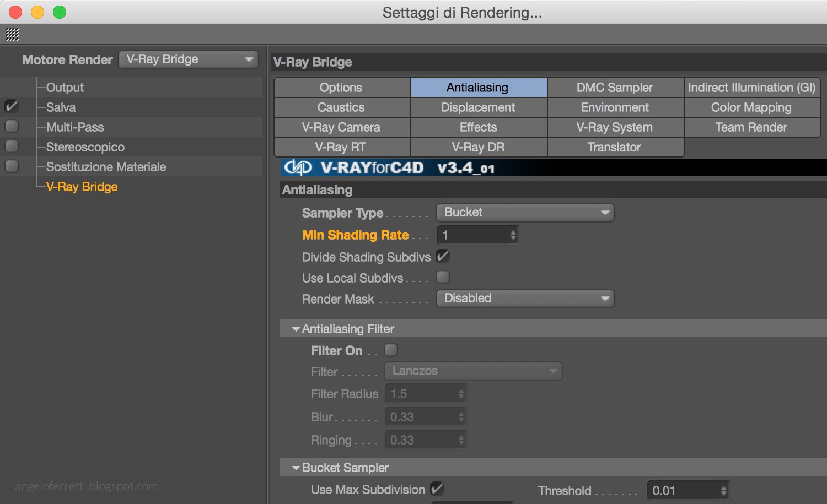Click the Filter Radius stepper arrows
Image resolution: width=827 pixels, height=504 pixels.
461,394
